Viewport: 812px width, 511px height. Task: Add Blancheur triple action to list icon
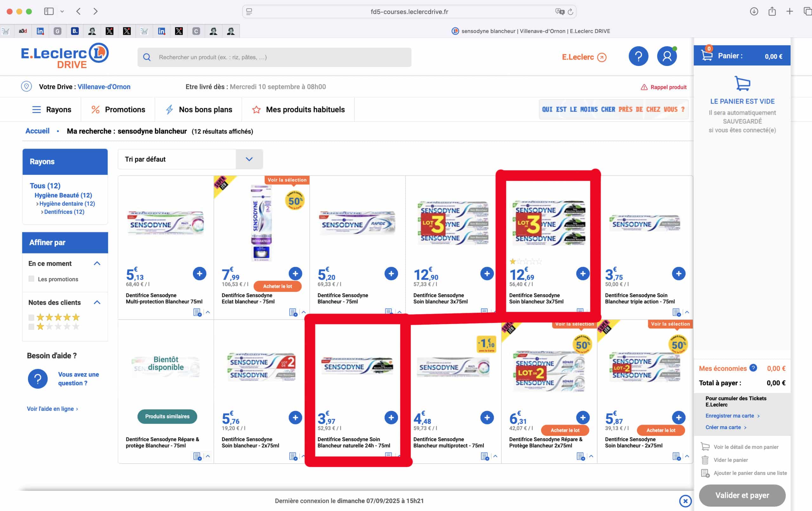(x=677, y=312)
